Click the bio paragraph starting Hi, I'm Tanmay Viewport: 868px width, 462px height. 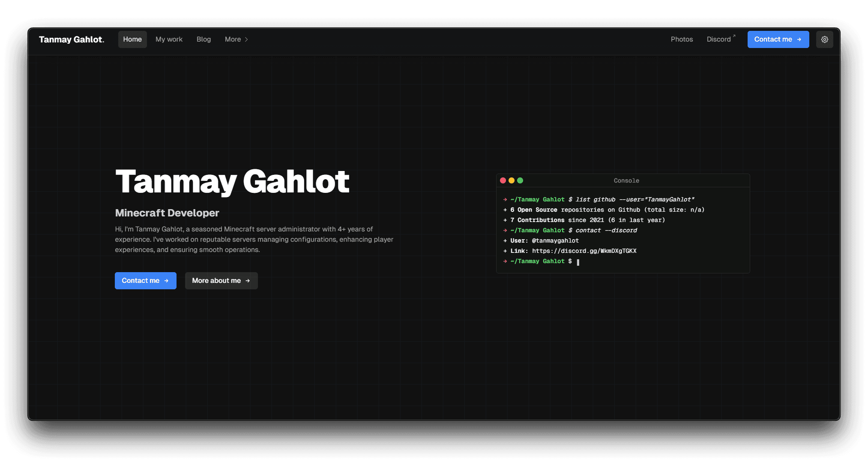coord(254,240)
